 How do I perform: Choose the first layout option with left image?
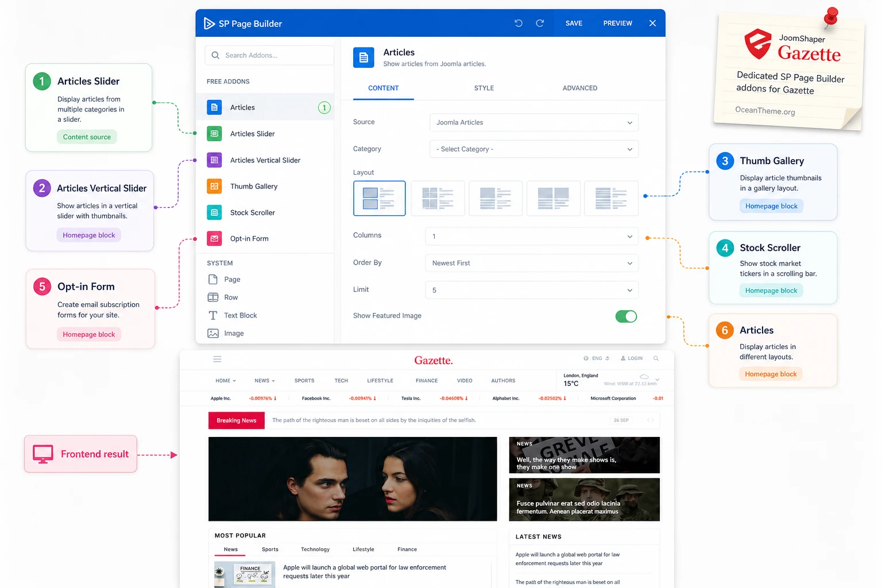pyautogui.click(x=380, y=198)
